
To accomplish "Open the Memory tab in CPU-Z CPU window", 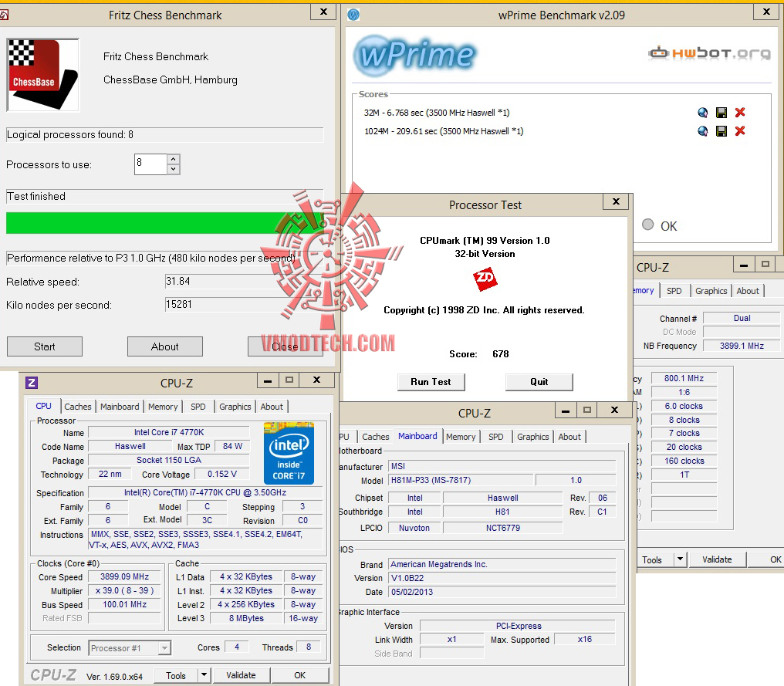I will click(x=163, y=407).
